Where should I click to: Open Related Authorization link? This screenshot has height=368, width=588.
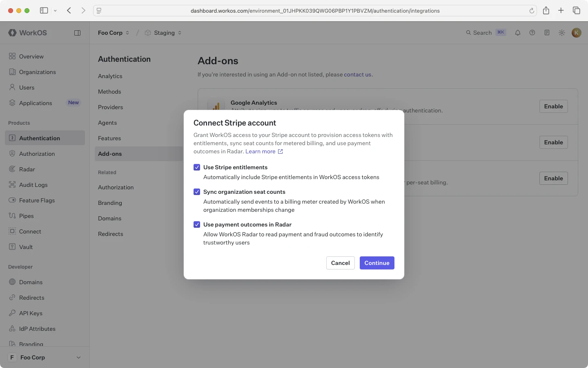click(x=116, y=187)
